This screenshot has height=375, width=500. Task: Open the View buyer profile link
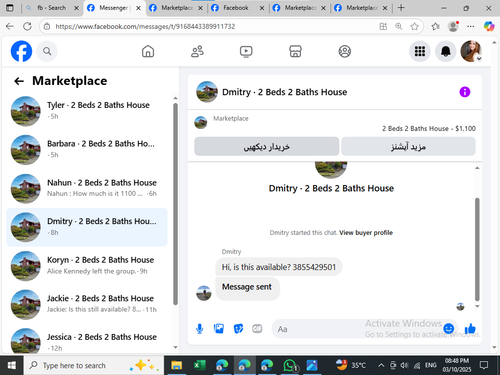tap(366, 233)
